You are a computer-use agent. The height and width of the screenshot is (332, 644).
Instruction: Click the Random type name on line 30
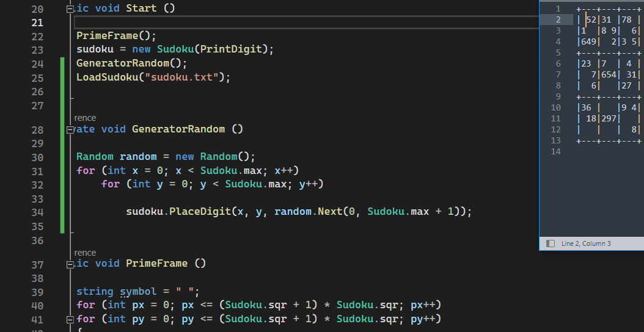(x=95, y=157)
